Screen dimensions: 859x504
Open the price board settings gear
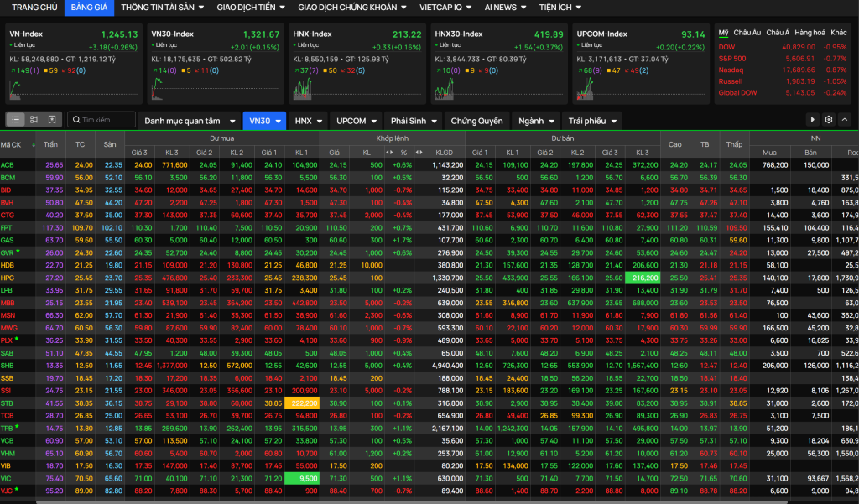pos(829,119)
